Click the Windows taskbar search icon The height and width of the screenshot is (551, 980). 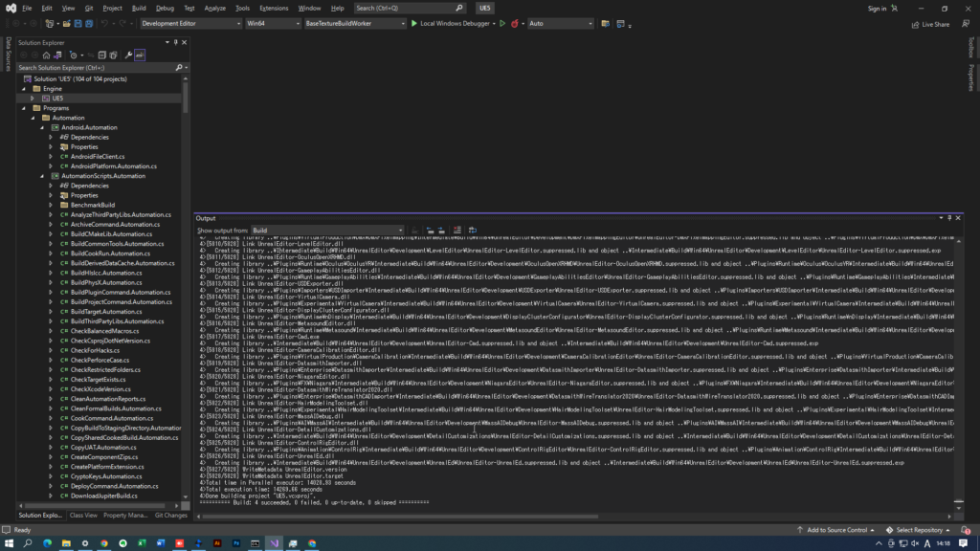(28, 543)
